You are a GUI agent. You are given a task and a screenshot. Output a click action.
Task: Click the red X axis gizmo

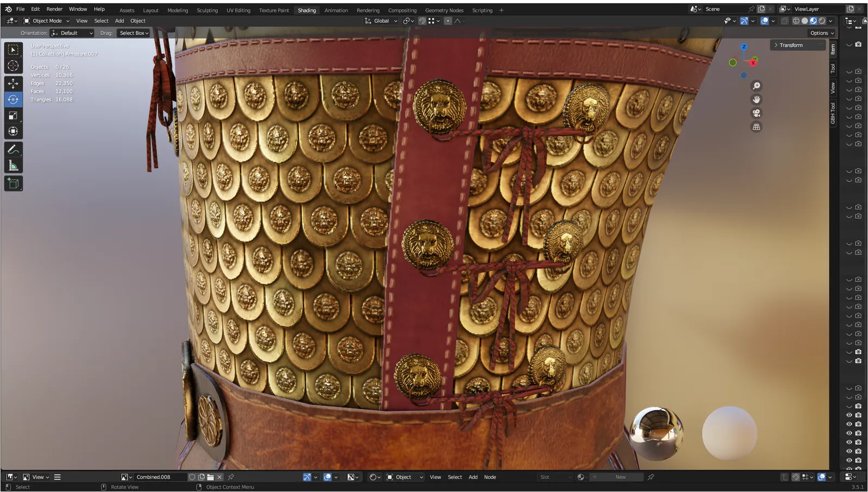[753, 62]
